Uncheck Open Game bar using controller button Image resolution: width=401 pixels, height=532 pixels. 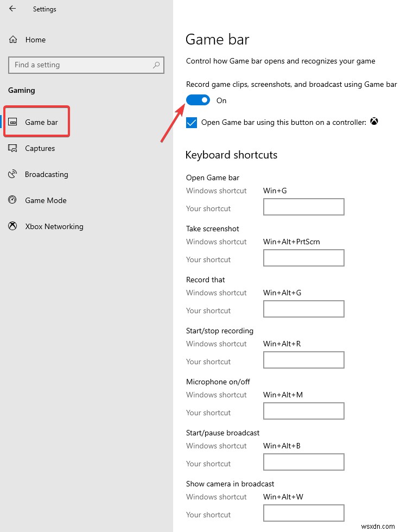click(x=191, y=122)
